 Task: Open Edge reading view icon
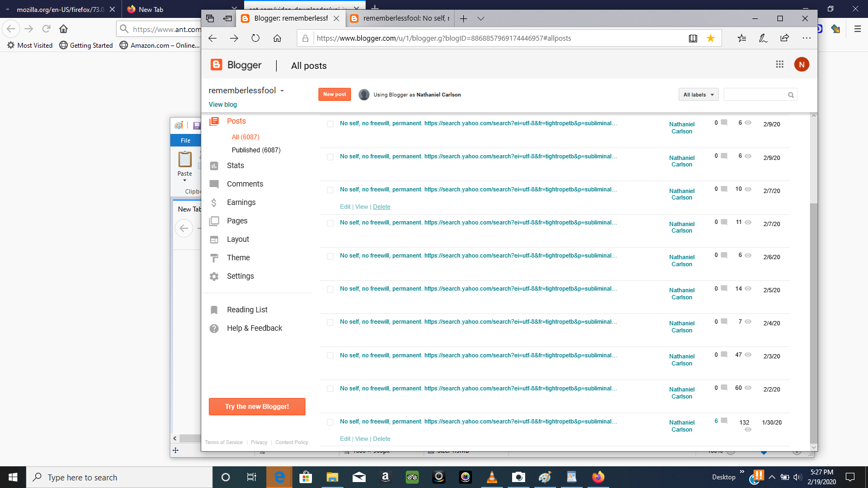click(x=693, y=38)
